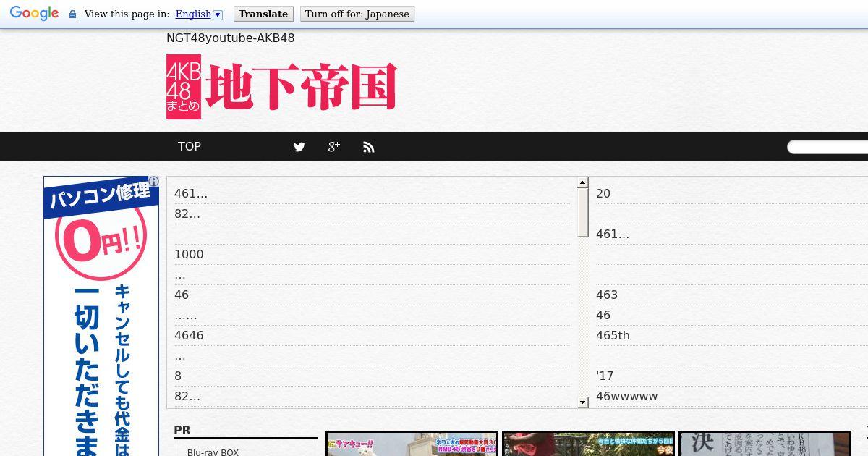Screen dimensions: 868x456
Task: Open the '461...' entry in right list
Action: pos(613,234)
